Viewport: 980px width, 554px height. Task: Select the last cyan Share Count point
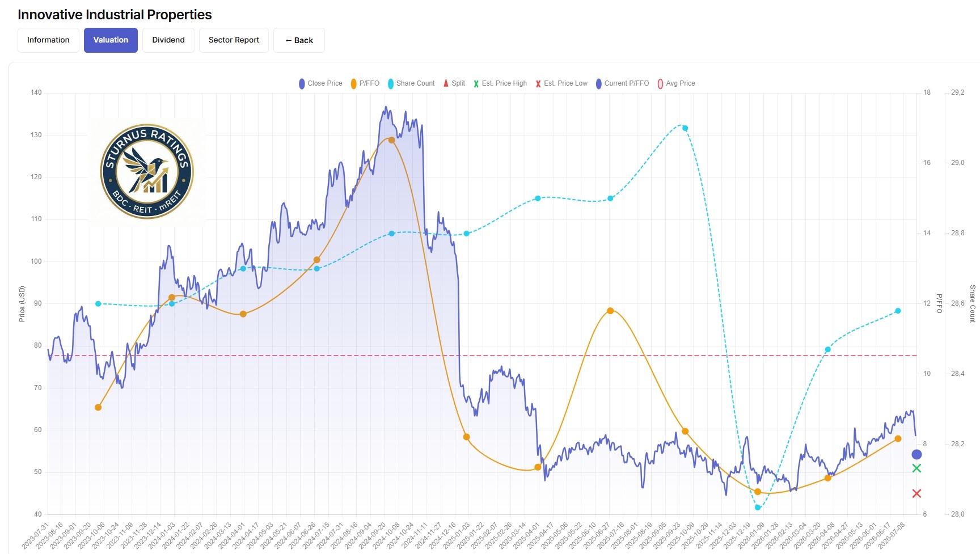tap(898, 311)
